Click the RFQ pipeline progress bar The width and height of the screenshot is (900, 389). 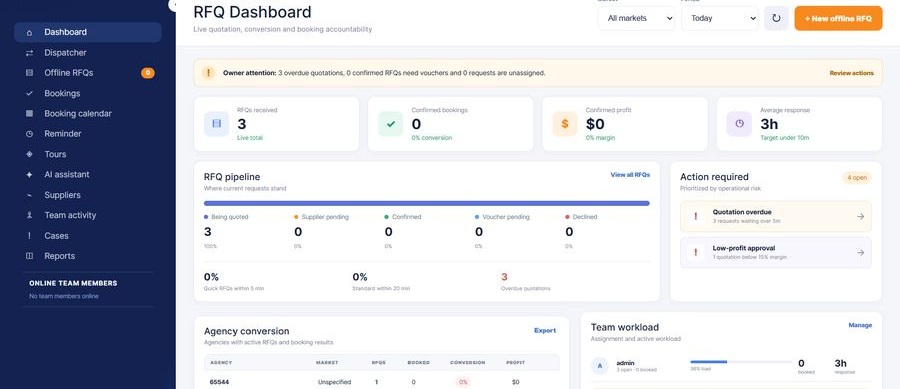click(x=426, y=203)
